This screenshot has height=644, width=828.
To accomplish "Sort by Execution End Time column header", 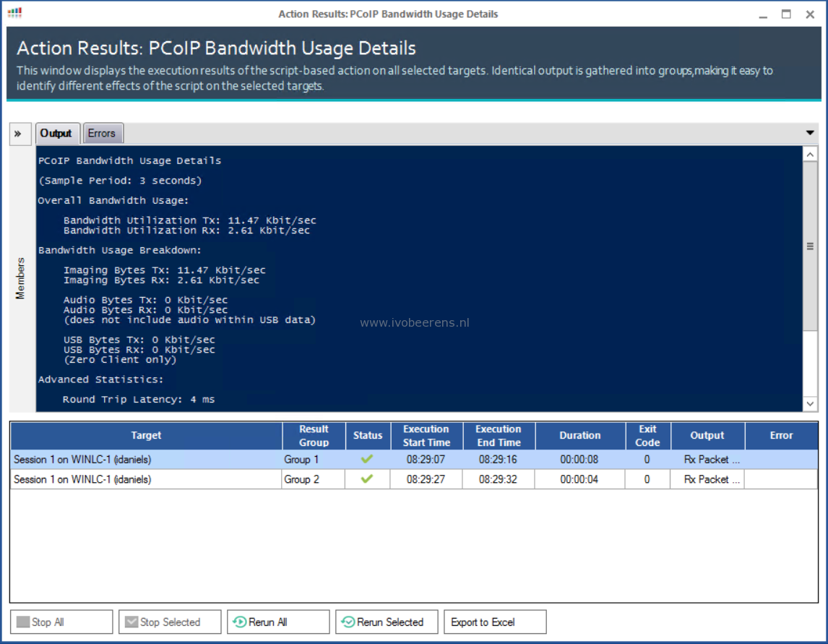I will pyautogui.click(x=499, y=435).
